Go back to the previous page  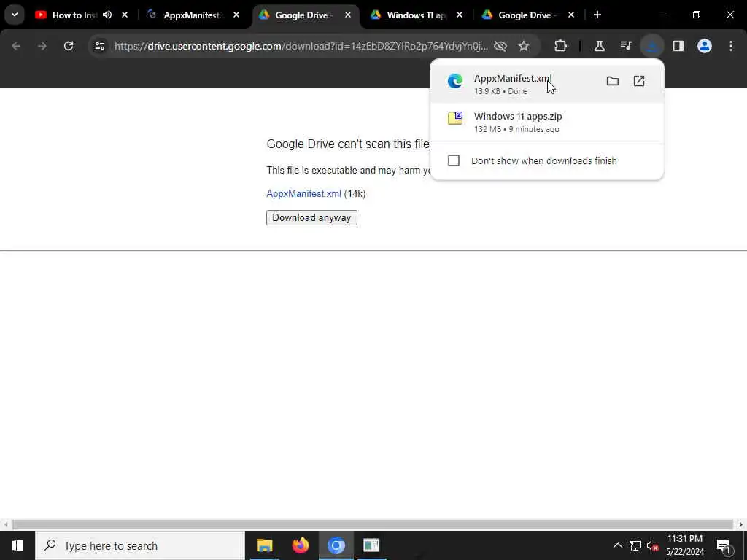16,46
